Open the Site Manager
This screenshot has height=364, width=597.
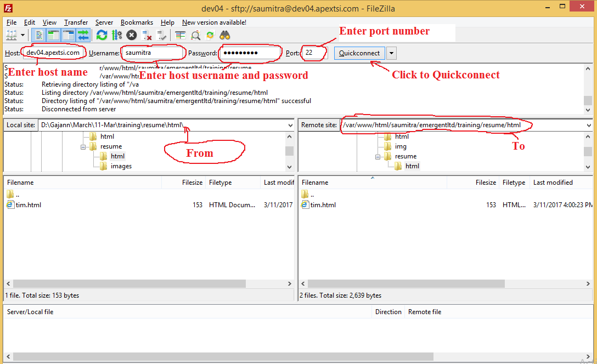[x=12, y=36]
